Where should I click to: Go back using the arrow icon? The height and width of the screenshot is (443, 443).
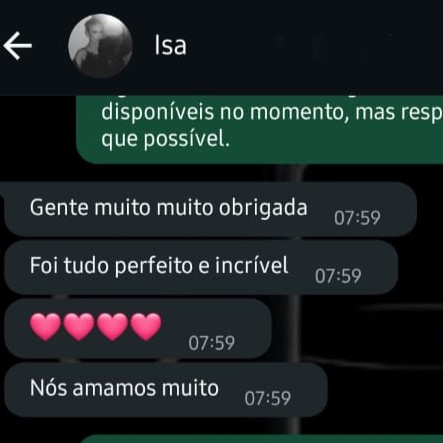[18, 46]
